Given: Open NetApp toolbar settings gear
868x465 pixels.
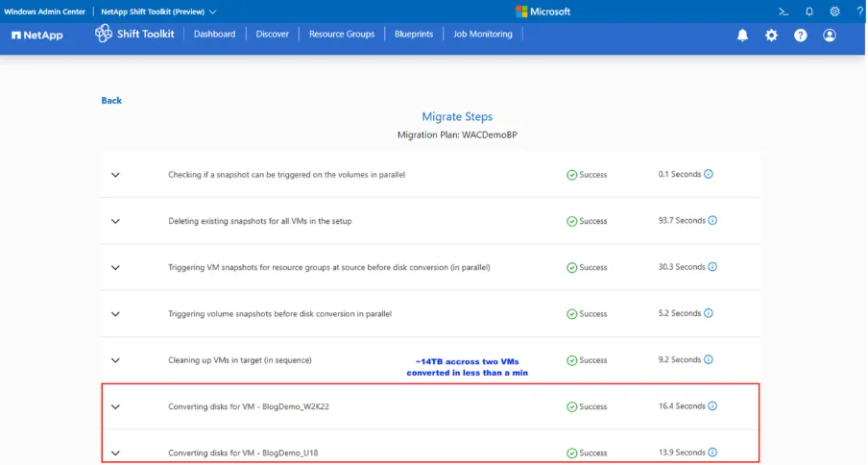Looking at the screenshot, I should click(x=771, y=36).
